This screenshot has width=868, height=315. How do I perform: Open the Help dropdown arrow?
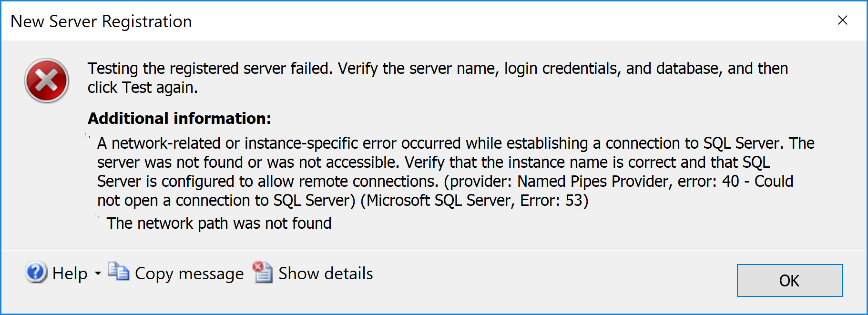click(x=98, y=274)
